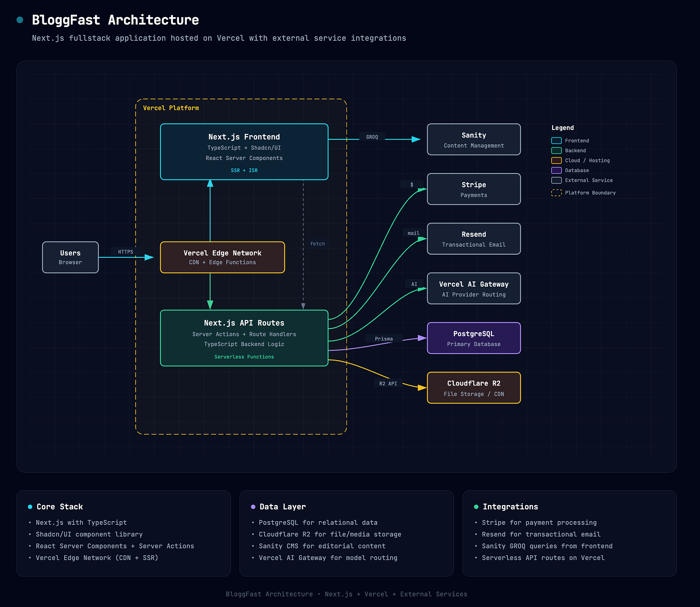
Task: Select the Cloudflare R2 storage node
Action: click(474, 388)
